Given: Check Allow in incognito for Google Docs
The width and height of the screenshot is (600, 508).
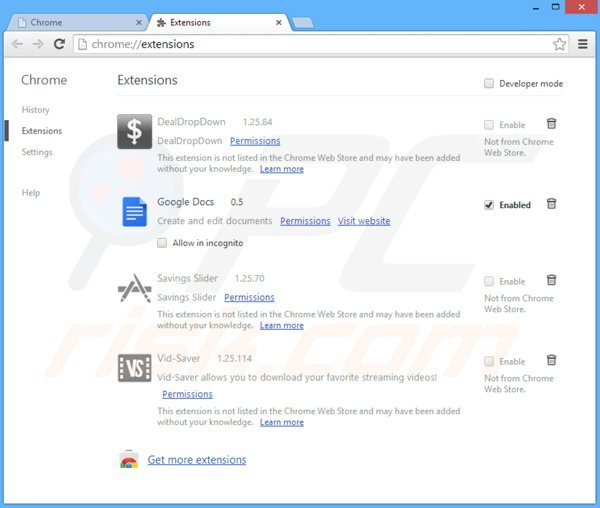Looking at the screenshot, I should pyautogui.click(x=162, y=243).
